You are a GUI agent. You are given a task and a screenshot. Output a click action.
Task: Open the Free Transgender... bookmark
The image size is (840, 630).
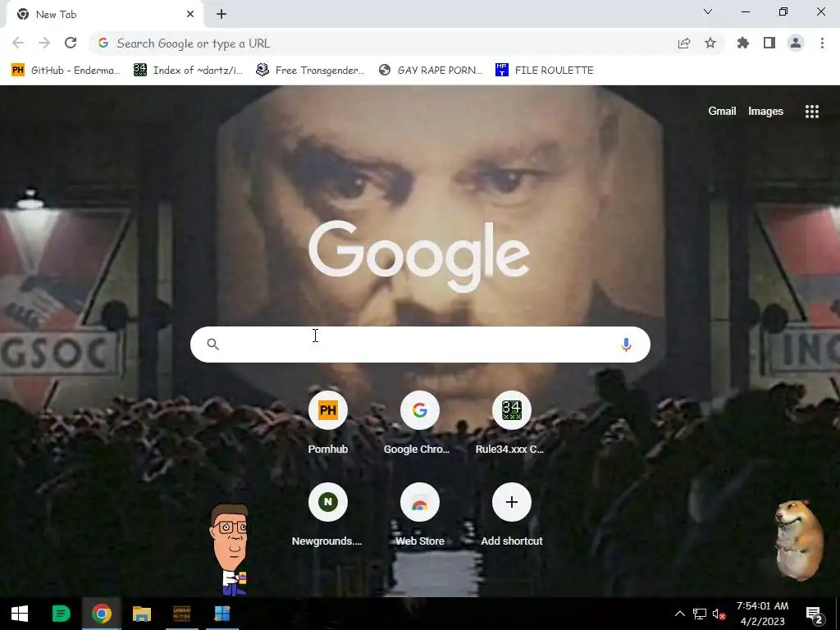click(311, 71)
